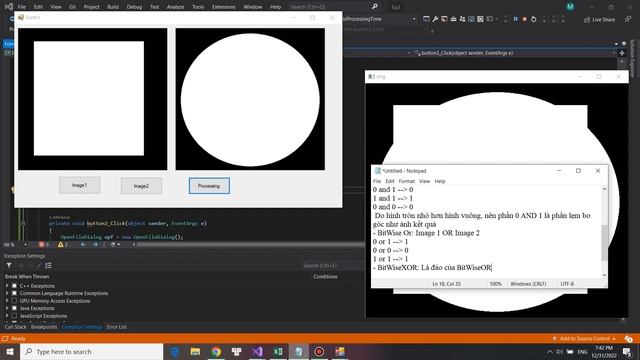Screen dimensions: 640x360
Task: Switch to the Error List tab
Action: pyautogui.click(x=116, y=327)
